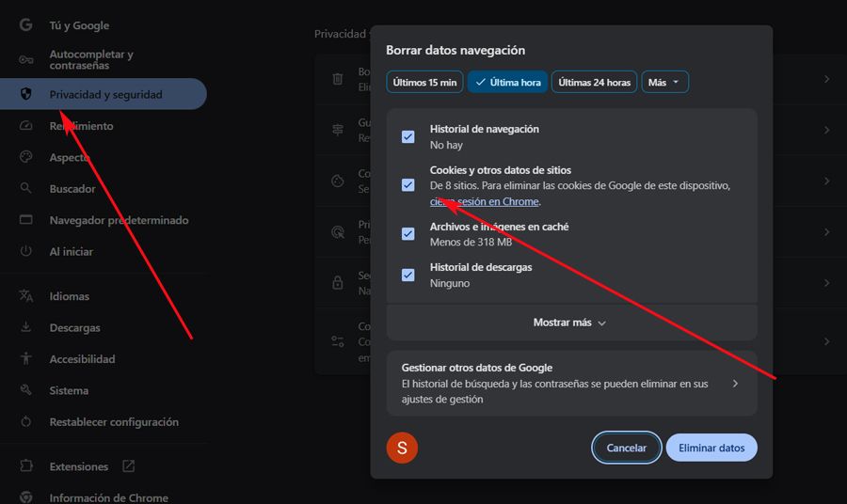Select Última hora time range

click(508, 82)
